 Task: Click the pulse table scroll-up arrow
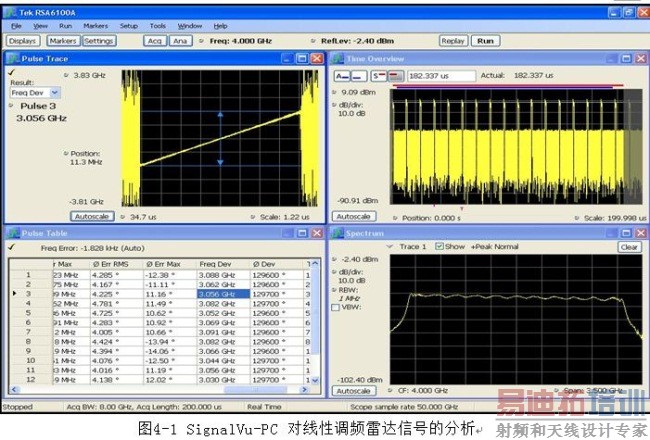tap(315, 263)
